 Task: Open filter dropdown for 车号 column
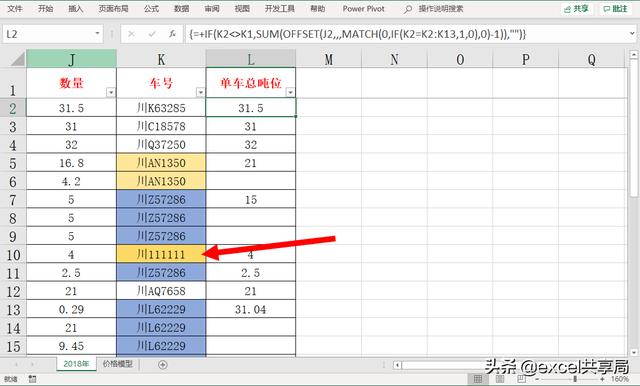click(200, 93)
